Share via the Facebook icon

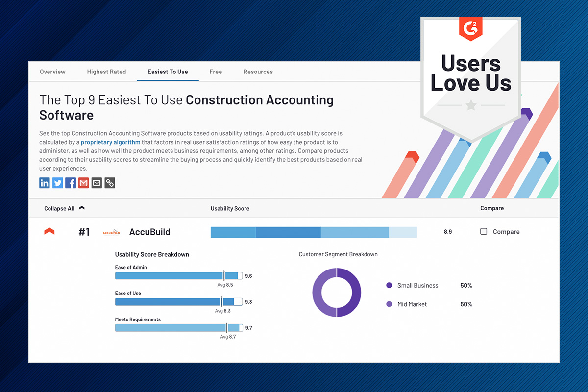coord(71,183)
